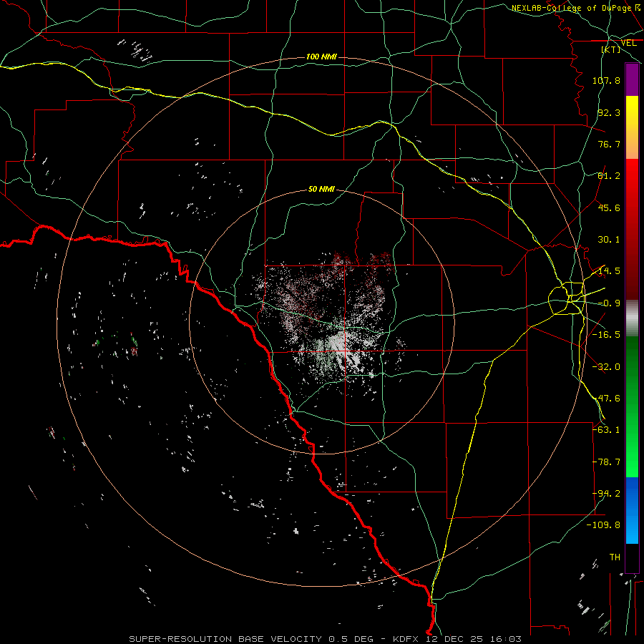Pick the purple segment of velocity scale
Screen dimensions: 644x644
pos(632,80)
